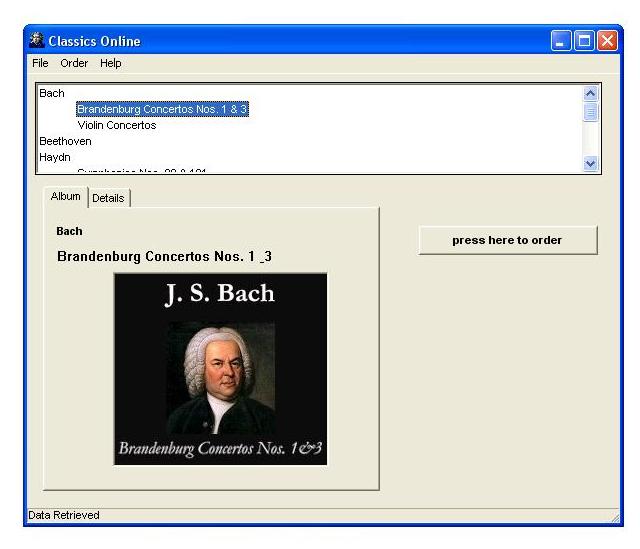Click the Classics Online title bar icon
Screen dimensions: 640x549
[x=37, y=40]
